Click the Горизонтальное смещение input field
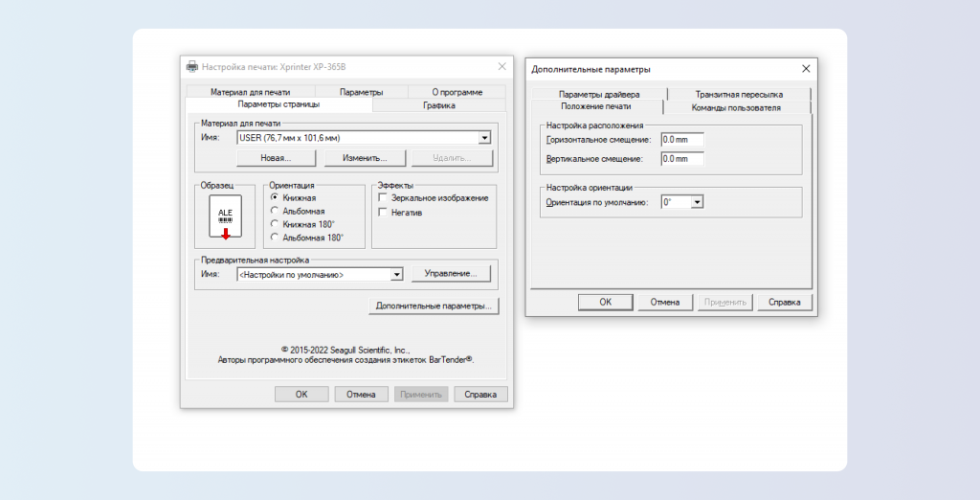 681,140
